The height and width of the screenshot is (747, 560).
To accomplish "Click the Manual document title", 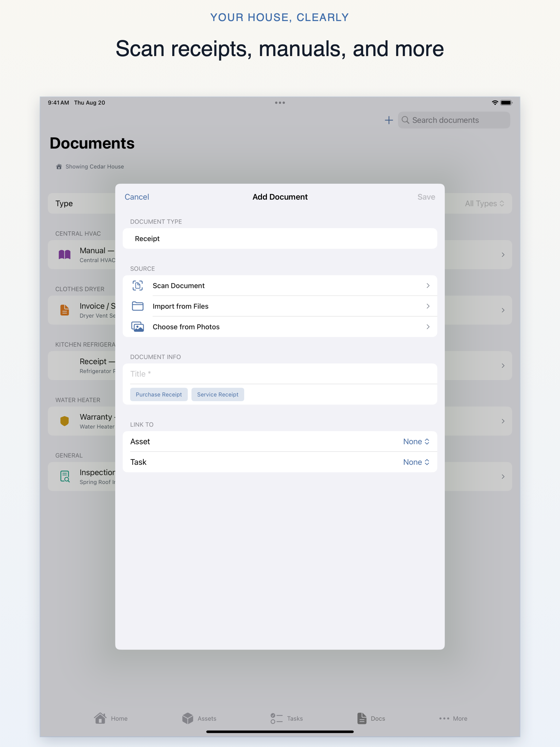I will click(x=97, y=250).
